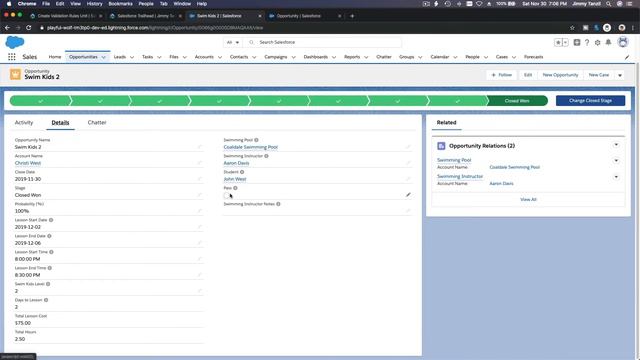
Task: Click the info icon next to Swim Kids Level
Action: [48, 284]
